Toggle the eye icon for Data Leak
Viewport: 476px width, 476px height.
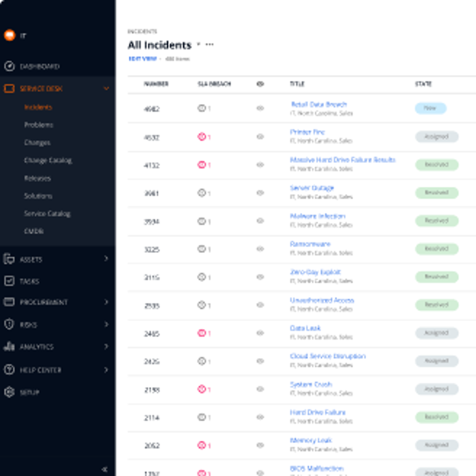point(260,333)
